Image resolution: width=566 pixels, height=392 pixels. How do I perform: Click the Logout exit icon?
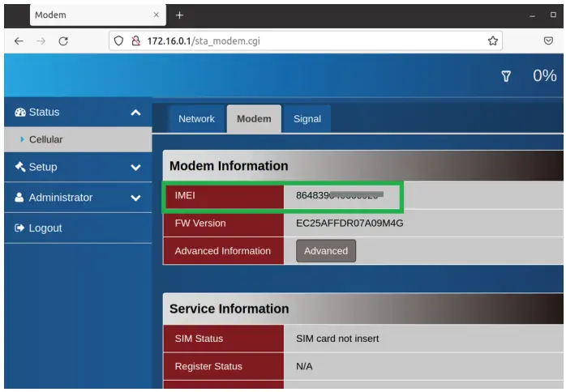(x=19, y=228)
